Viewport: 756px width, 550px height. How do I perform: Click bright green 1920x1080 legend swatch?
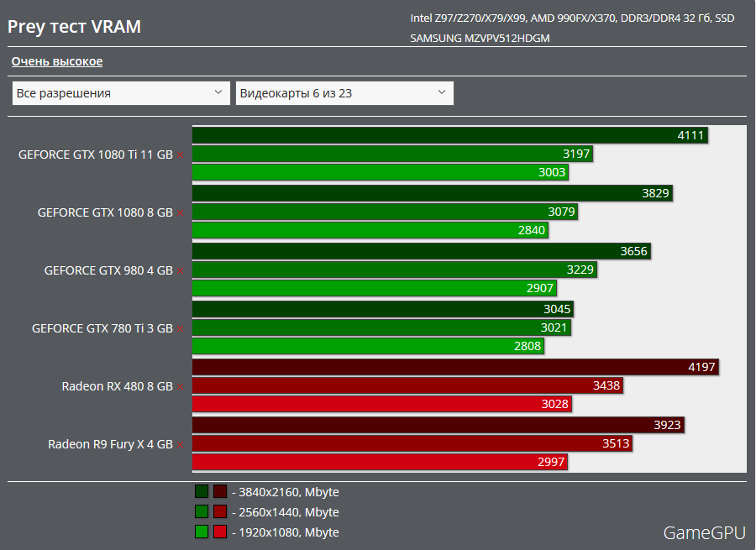tap(202, 532)
